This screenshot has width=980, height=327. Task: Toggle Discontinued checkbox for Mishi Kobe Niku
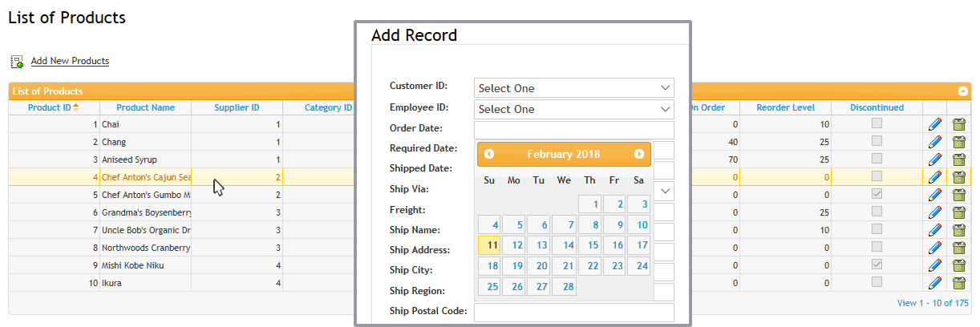pos(877,264)
